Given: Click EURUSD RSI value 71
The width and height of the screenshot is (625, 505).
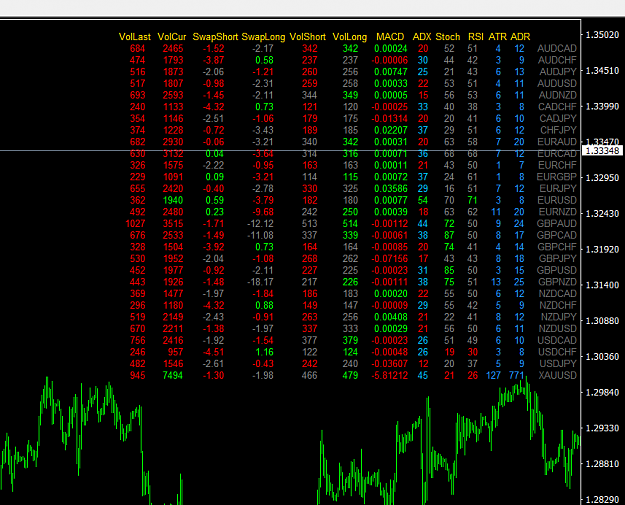Looking at the screenshot, I should pos(473,200).
